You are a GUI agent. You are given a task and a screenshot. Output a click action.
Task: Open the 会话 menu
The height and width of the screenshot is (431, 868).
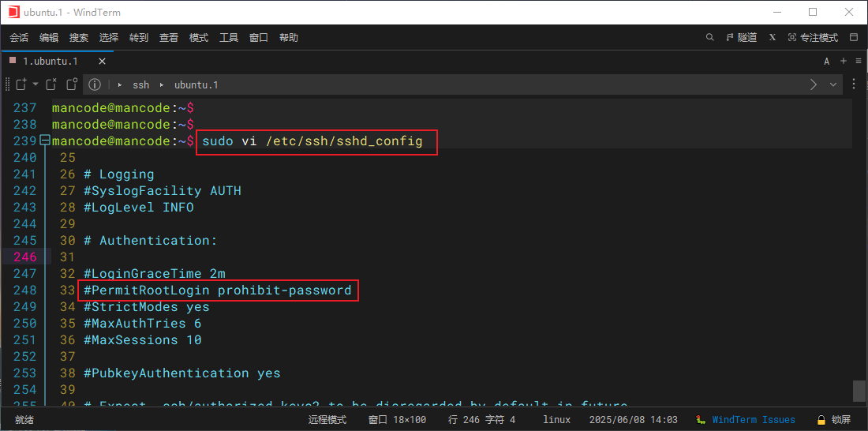coord(19,37)
